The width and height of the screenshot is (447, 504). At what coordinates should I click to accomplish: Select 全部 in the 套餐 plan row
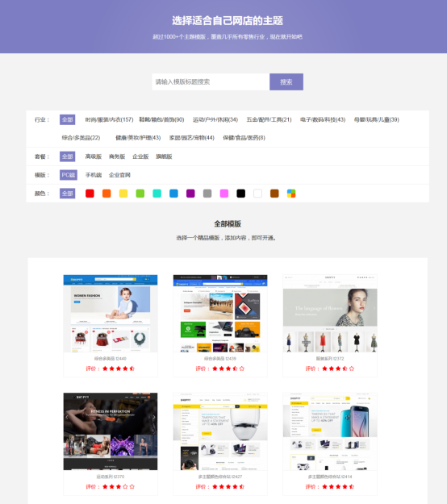click(67, 156)
